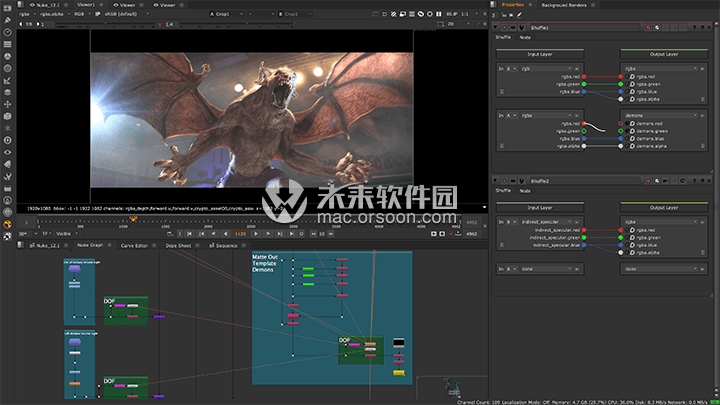Open the rgb input layer dropdown in Shuffle1

click(x=546, y=68)
